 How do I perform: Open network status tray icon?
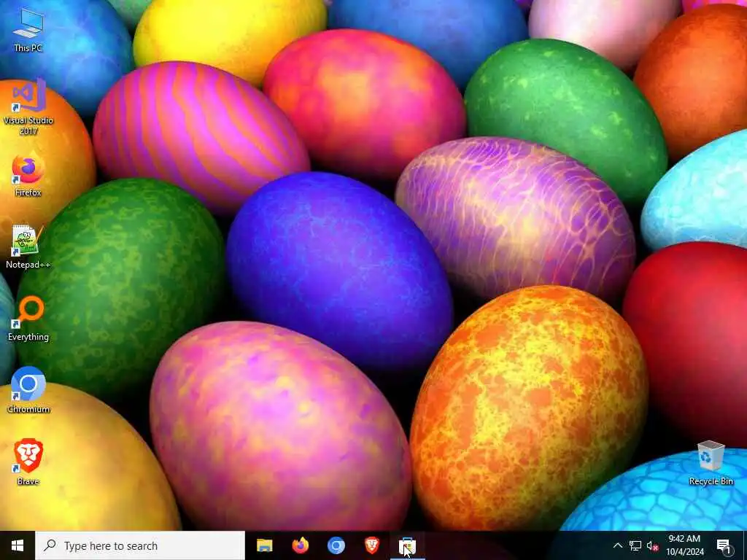[x=635, y=545]
